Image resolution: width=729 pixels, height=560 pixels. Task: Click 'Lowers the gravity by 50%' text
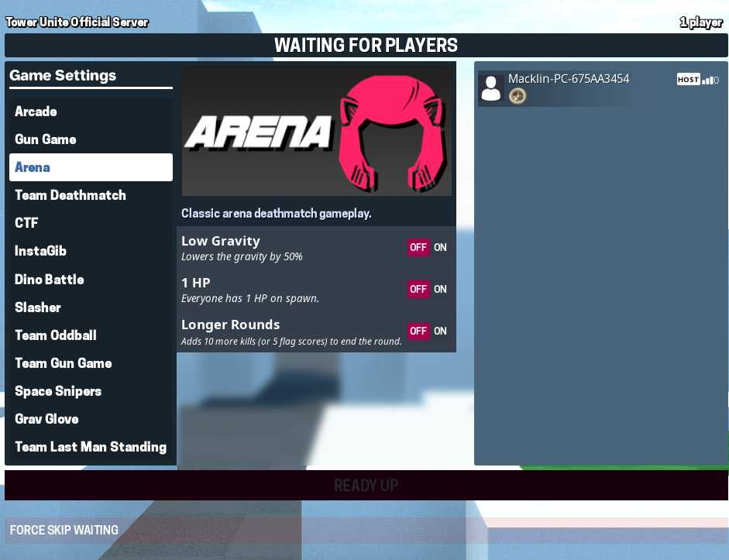pyautogui.click(x=242, y=256)
